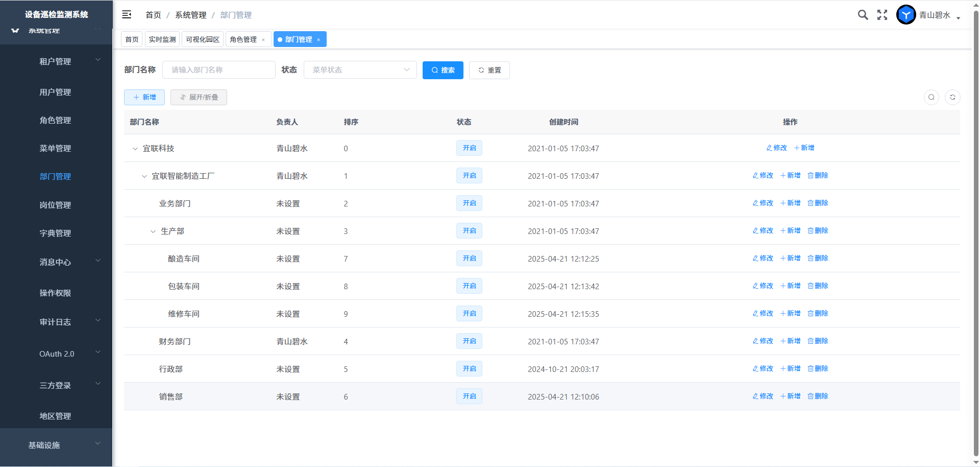Switch to the 实时监测 tab
The width and height of the screenshot is (980, 467).
pyautogui.click(x=162, y=39)
